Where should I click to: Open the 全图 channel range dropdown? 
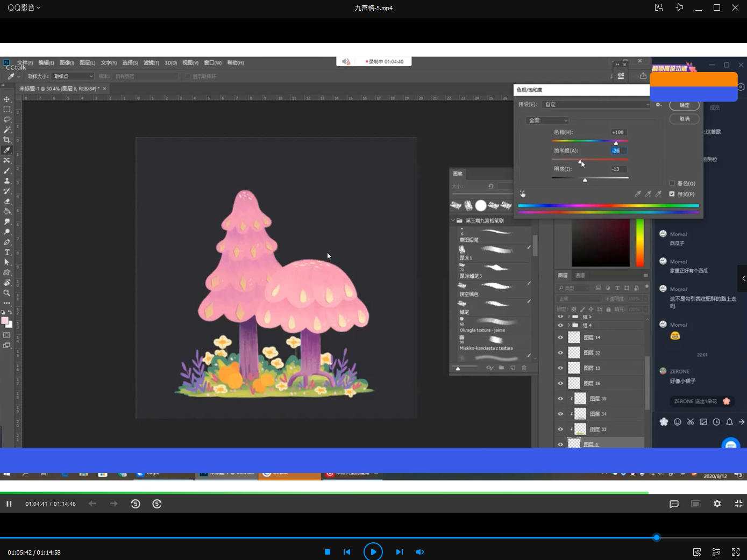[547, 120]
